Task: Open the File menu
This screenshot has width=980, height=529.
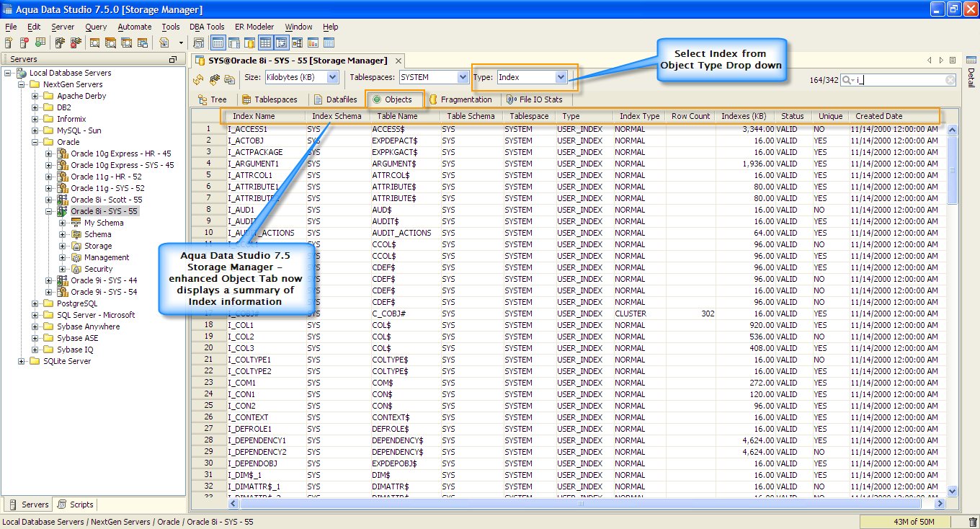Action: pos(11,27)
